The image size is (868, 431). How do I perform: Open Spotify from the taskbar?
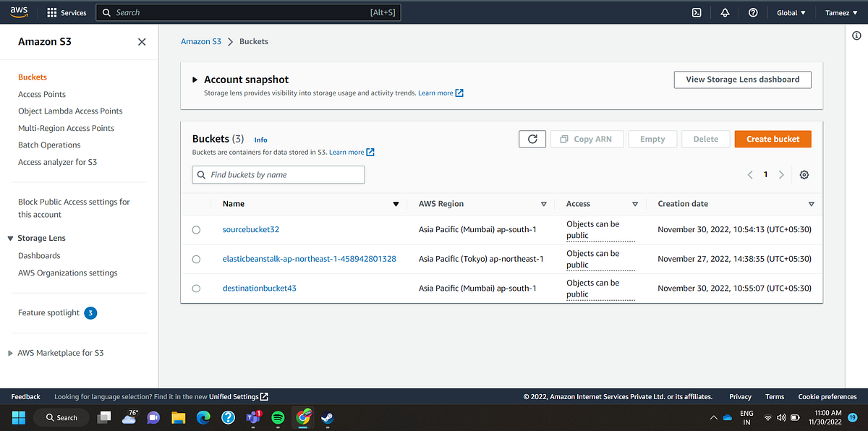tap(278, 417)
